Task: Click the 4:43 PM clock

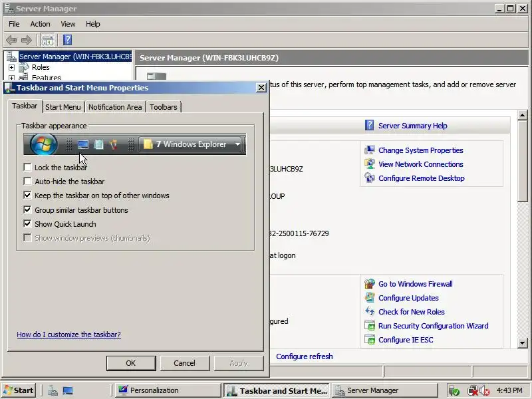Action: pos(509,390)
